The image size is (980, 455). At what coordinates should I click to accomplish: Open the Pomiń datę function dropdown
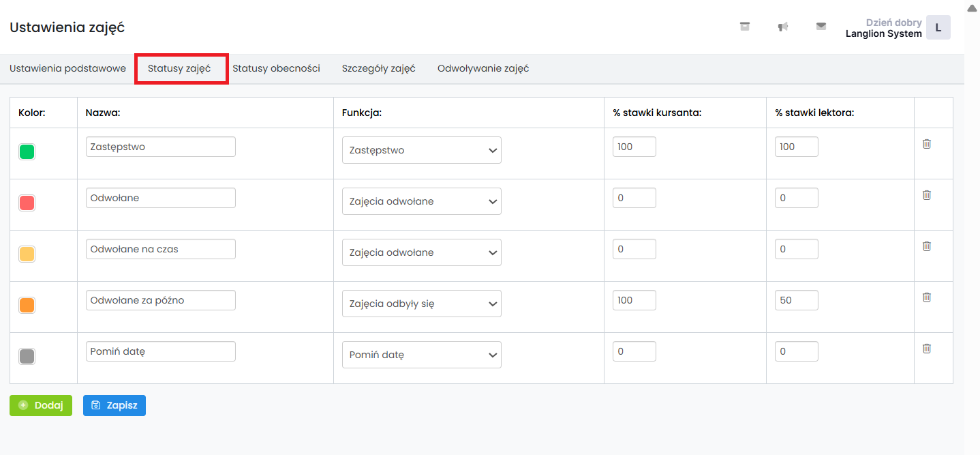421,355
